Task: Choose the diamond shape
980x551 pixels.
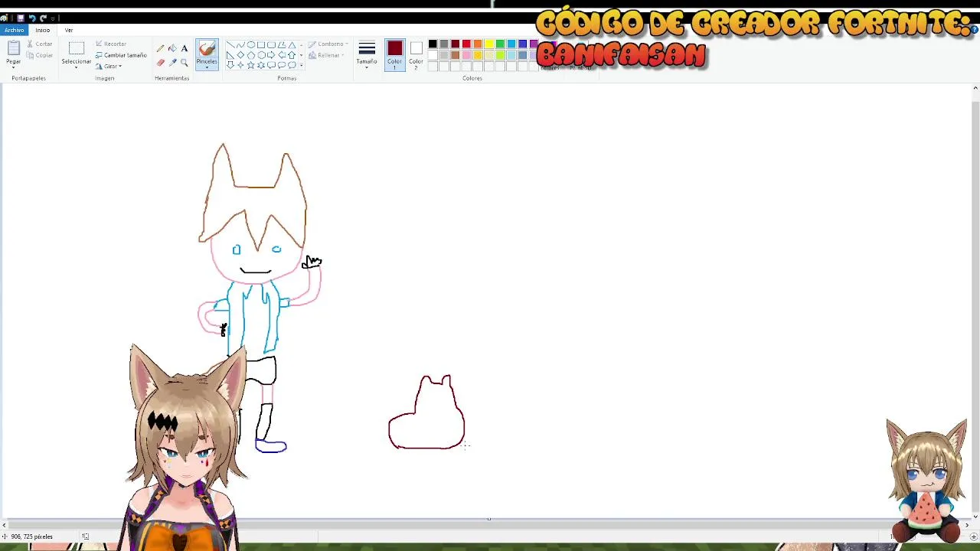Action: (x=240, y=55)
